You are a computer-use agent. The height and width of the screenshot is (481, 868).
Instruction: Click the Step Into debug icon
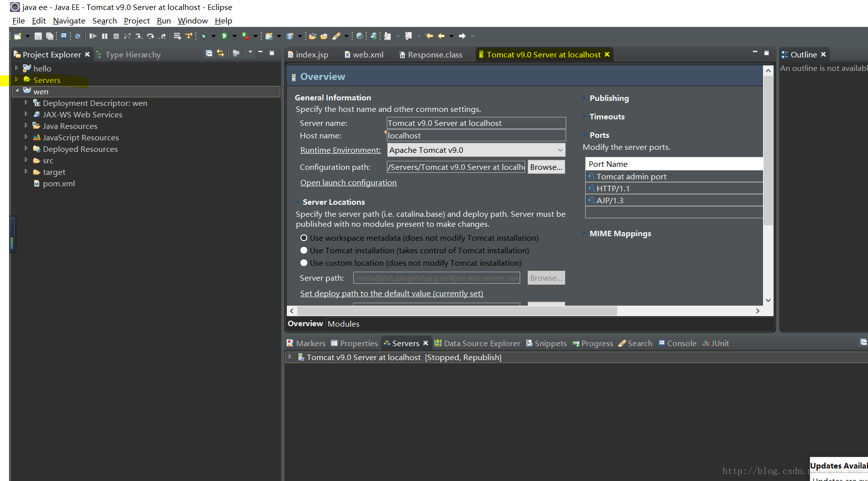[138, 36]
